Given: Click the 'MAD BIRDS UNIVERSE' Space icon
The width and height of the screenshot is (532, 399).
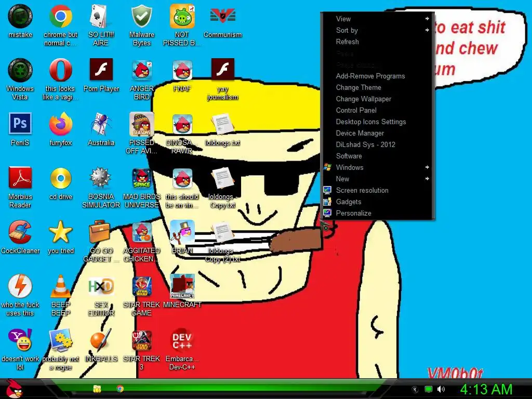Looking at the screenshot, I should coord(141,178).
